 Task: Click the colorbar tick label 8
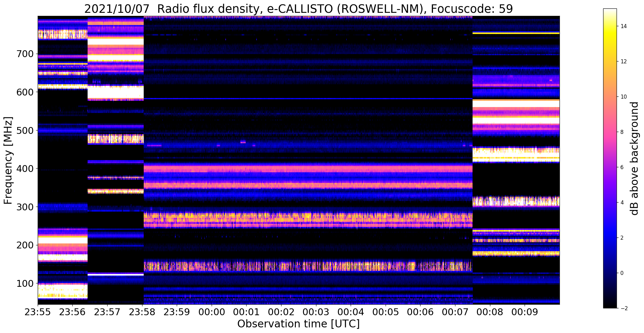[622, 132]
